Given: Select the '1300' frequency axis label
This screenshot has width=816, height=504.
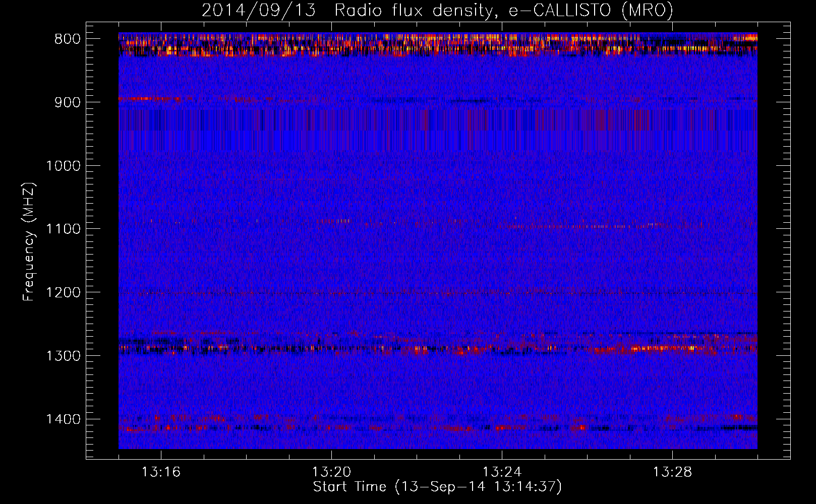Looking at the screenshot, I should 63,356.
